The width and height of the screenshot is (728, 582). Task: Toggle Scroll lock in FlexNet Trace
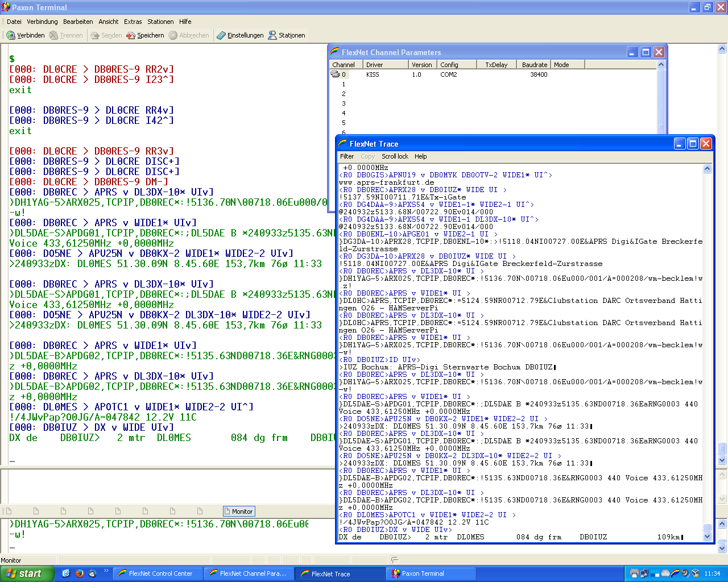[x=395, y=156]
